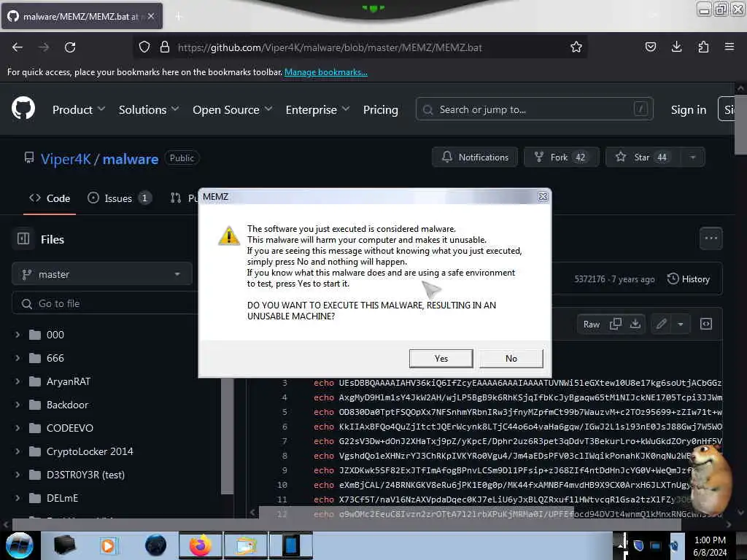Close the MEMZ.bat browser tab
Image resolution: width=747 pixels, height=560 pixels.
(x=151, y=16)
